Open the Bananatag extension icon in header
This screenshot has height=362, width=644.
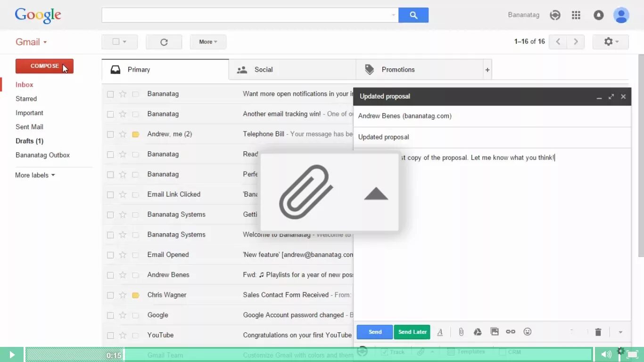pos(555,15)
